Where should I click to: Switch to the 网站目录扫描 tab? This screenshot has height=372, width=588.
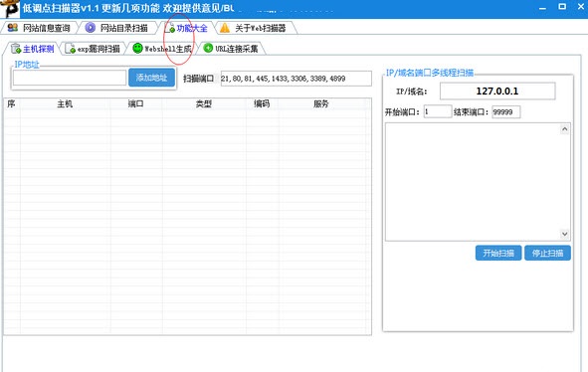[x=116, y=28]
